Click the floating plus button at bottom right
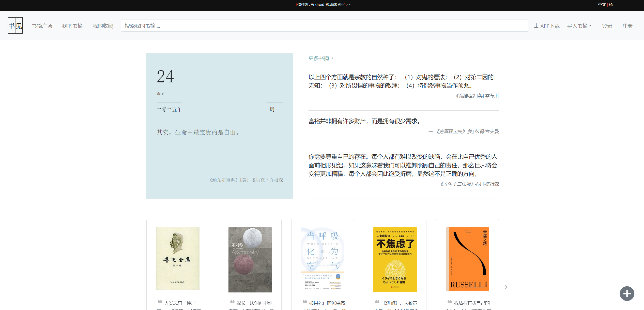The width and height of the screenshot is (644, 310). coord(627,293)
